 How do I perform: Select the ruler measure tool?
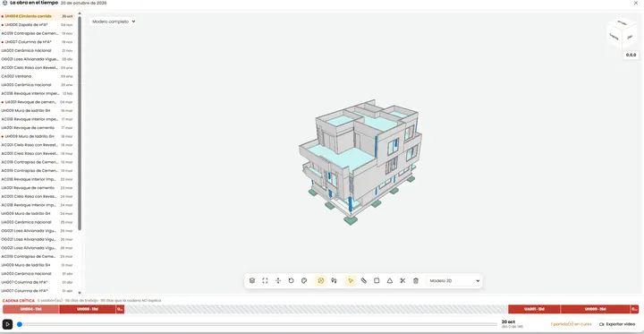pyautogui.click(x=363, y=280)
